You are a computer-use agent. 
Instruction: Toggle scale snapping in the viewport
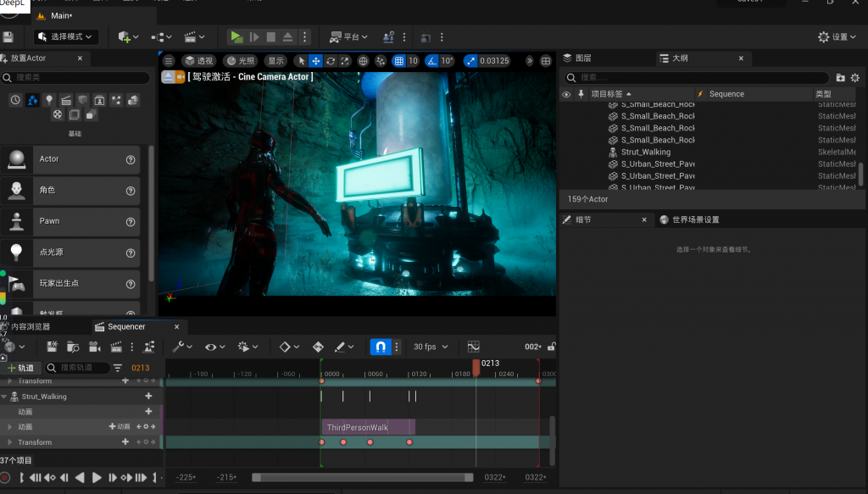(x=470, y=61)
